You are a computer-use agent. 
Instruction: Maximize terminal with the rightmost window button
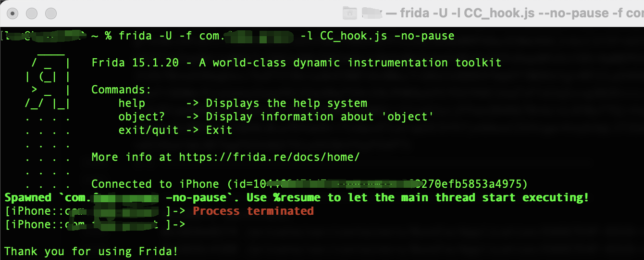(x=50, y=13)
